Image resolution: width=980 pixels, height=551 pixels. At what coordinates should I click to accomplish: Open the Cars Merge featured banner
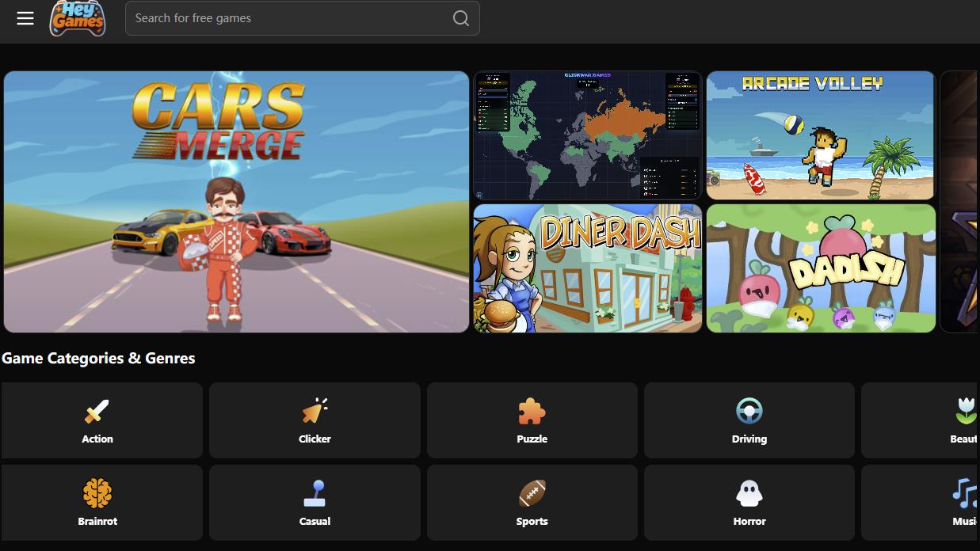[x=235, y=202]
